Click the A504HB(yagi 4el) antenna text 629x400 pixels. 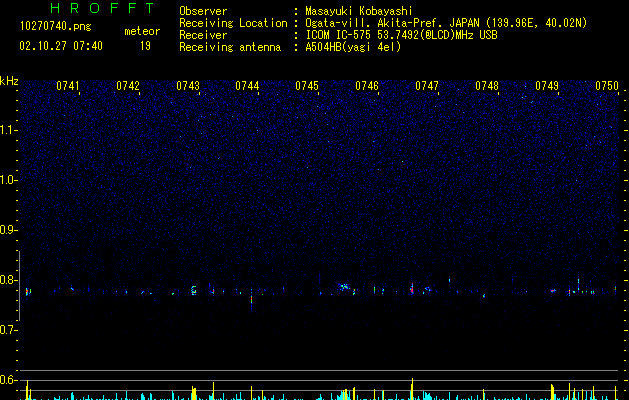click(x=353, y=47)
